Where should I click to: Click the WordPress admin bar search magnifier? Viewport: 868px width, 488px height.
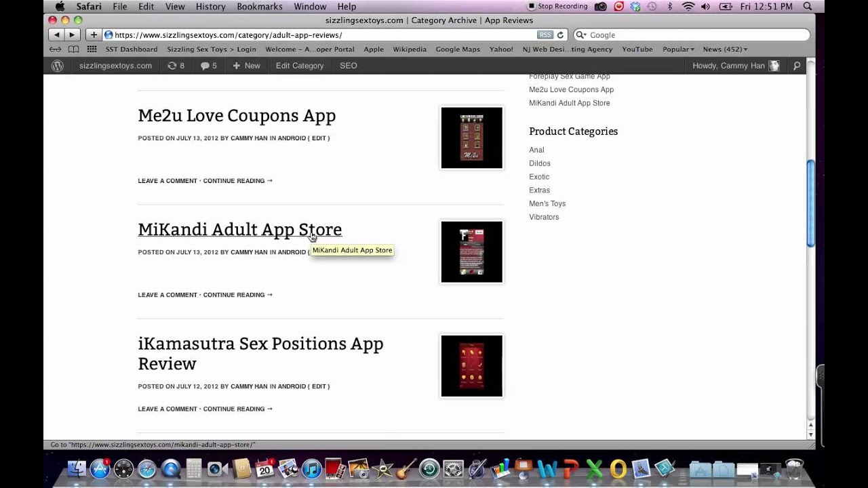[x=797, y=66]
